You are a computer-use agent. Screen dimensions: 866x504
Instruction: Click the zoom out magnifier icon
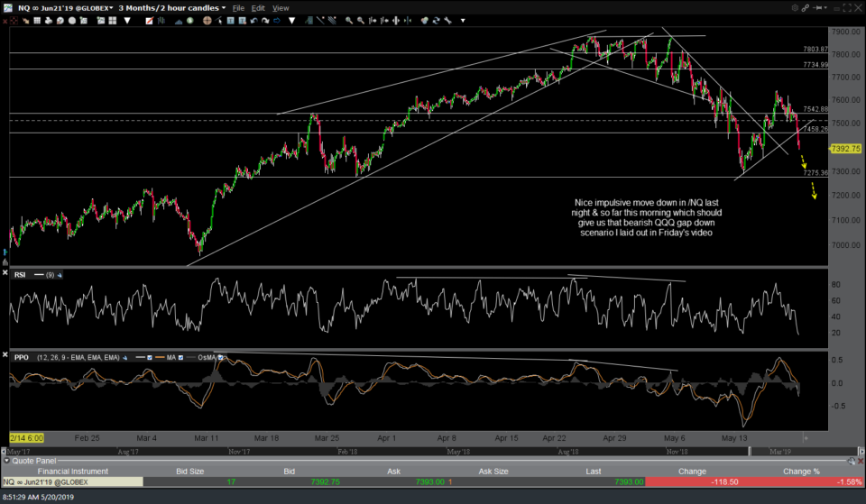(x=361, y=21)
